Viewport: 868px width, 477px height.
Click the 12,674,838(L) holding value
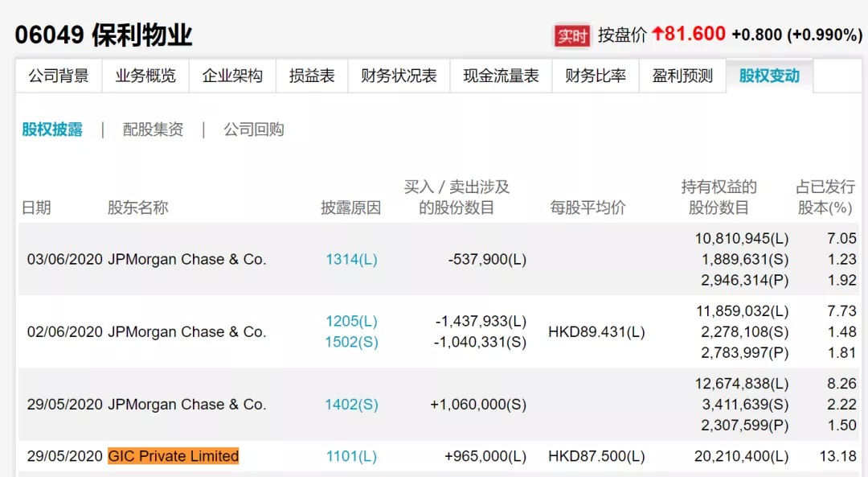[x=742, y=384]
